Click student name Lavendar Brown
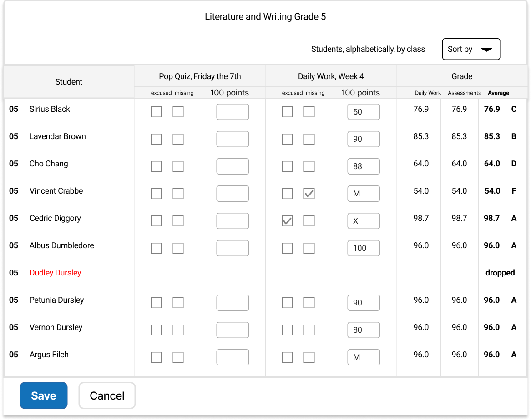The height and width of the screenshot is (420, 531). pyautogui.click(x=58, y=136)
